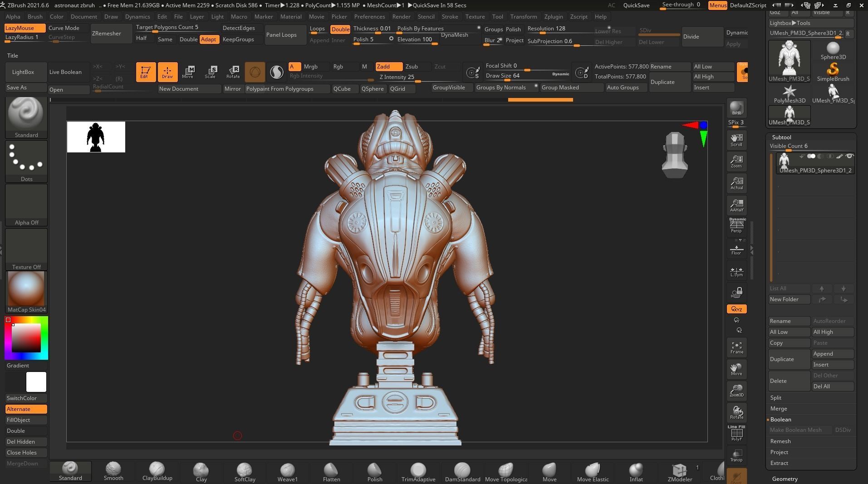This screenshot has width=868, height=484.
Task: Select SimpleBrush tool thumbnail
Action: [833, 73]
